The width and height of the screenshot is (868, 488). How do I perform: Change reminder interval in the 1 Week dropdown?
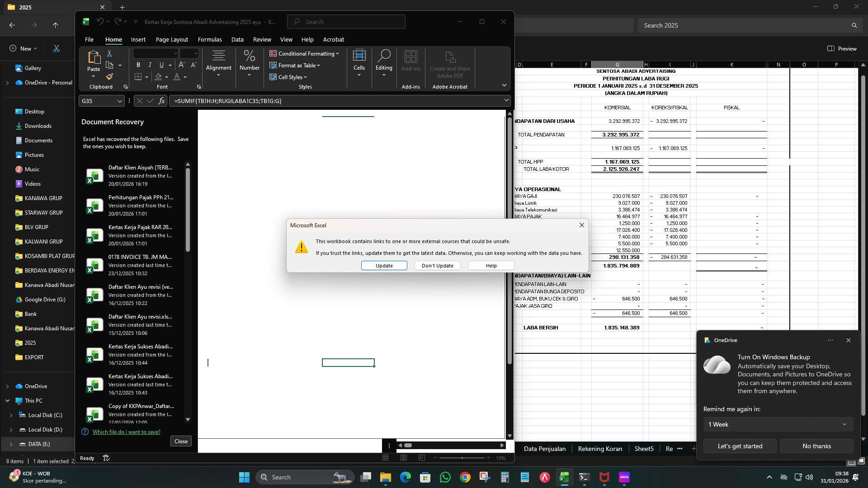click(x=778, y=424)
